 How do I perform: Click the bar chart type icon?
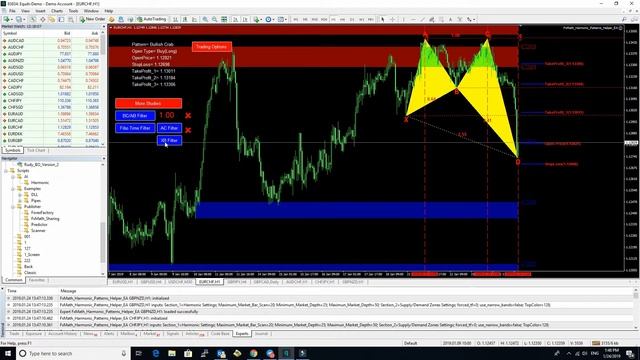click(176, 19)
